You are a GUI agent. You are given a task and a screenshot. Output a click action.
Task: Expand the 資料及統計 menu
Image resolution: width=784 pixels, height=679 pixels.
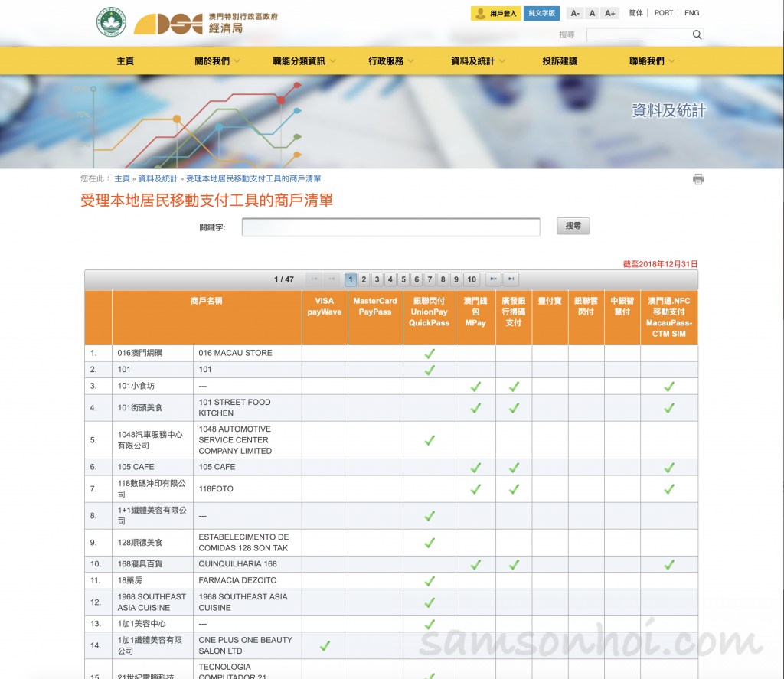point(478,61)
